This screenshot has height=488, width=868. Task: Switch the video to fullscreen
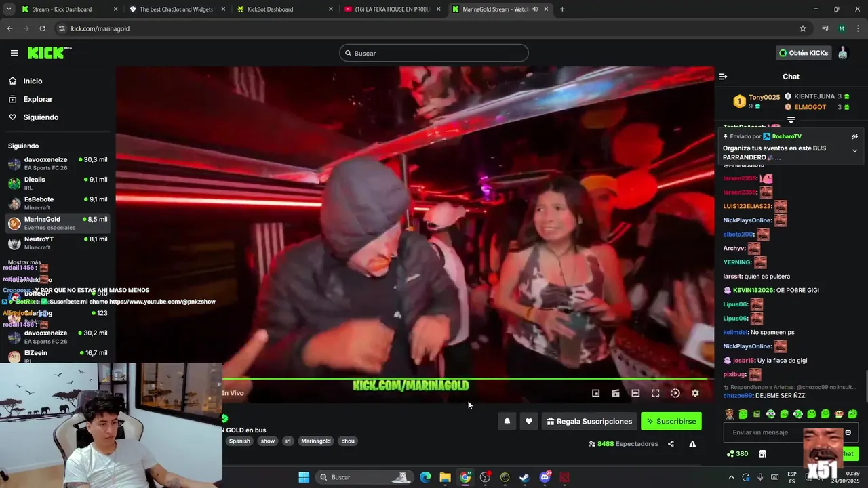[x=655, y=393]
